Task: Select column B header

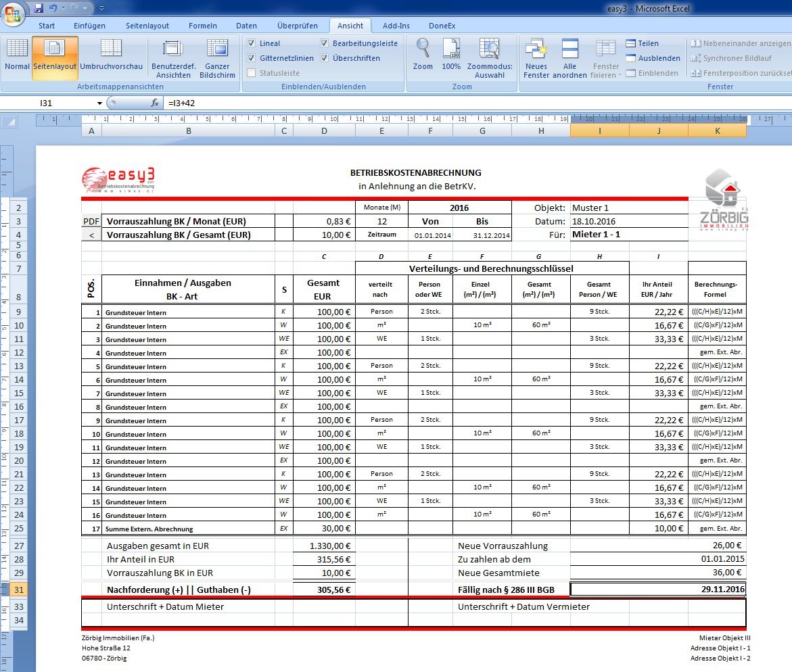Action: [189, 130]
